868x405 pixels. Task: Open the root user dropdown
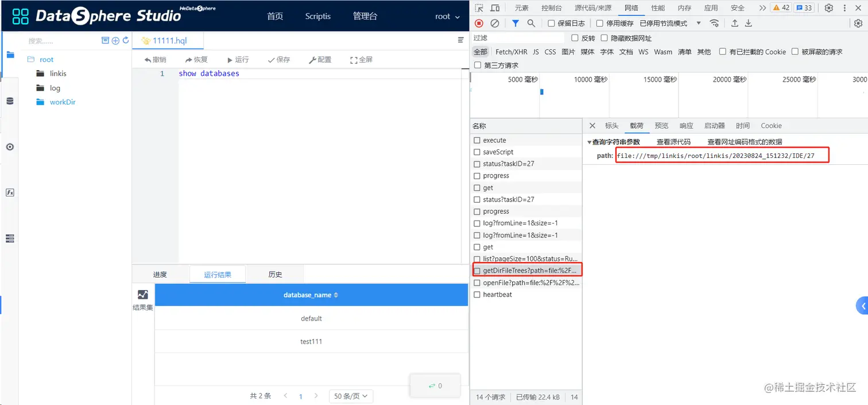[x=447, y=17]
